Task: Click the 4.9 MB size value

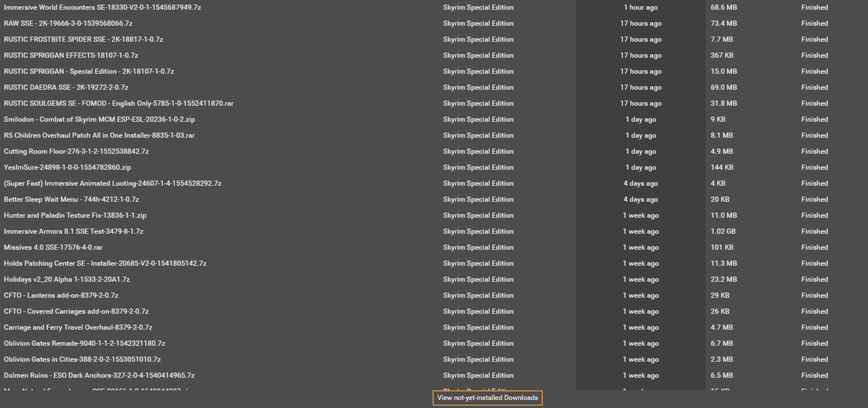Action: coord(722,151)
